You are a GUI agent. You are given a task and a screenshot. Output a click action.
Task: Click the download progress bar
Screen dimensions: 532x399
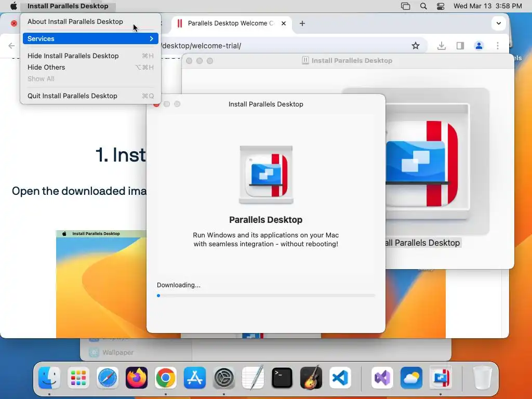[265, 296]
